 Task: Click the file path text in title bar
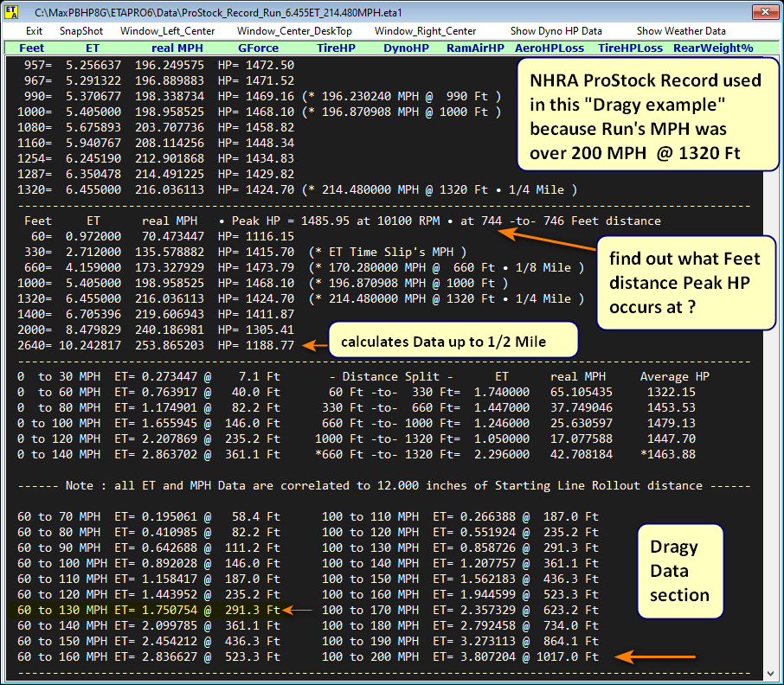(218, 12)
